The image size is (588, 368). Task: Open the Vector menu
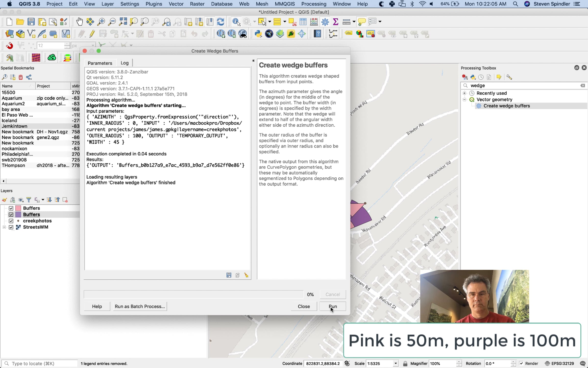tap(176, 4)
